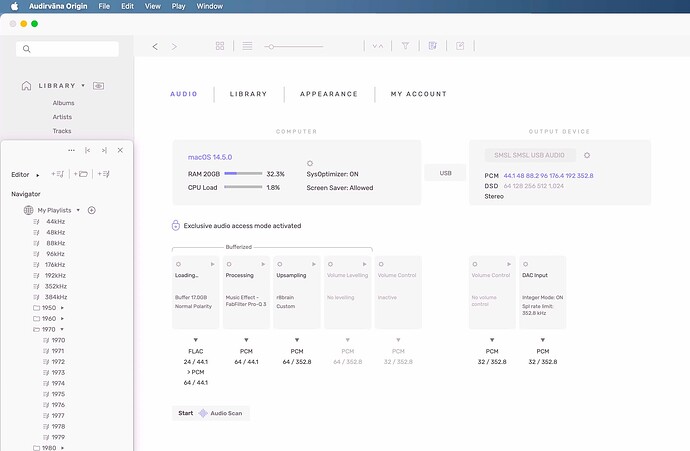The height and width of the screenshot is (451, 690).
Task: Open settings gear on DAC Input card
Action: click(525, 264)
